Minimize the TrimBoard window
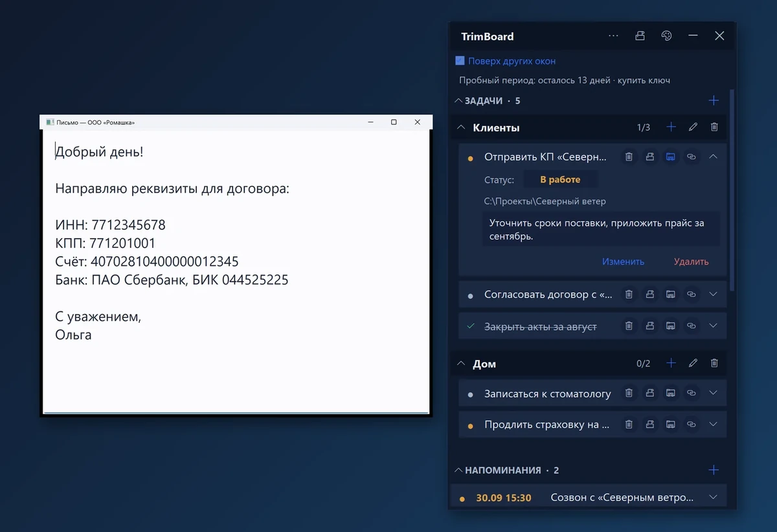777x532 pixels. [693, 36]
